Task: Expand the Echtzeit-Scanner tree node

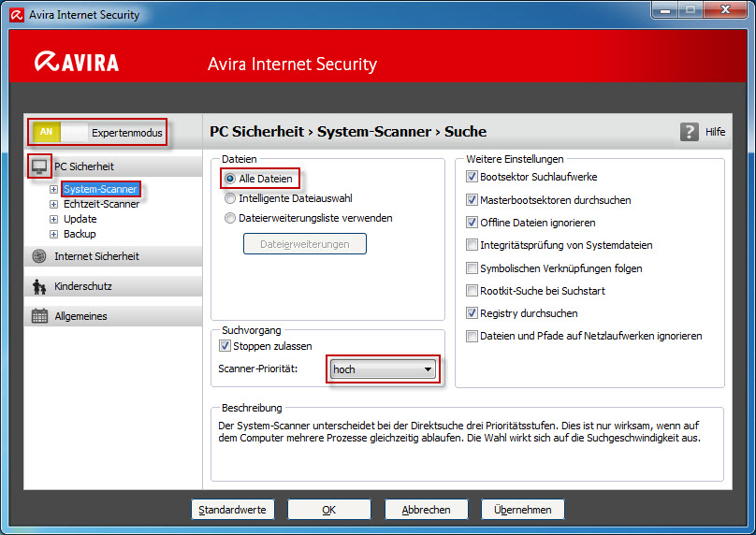Action: click(53, 204)
